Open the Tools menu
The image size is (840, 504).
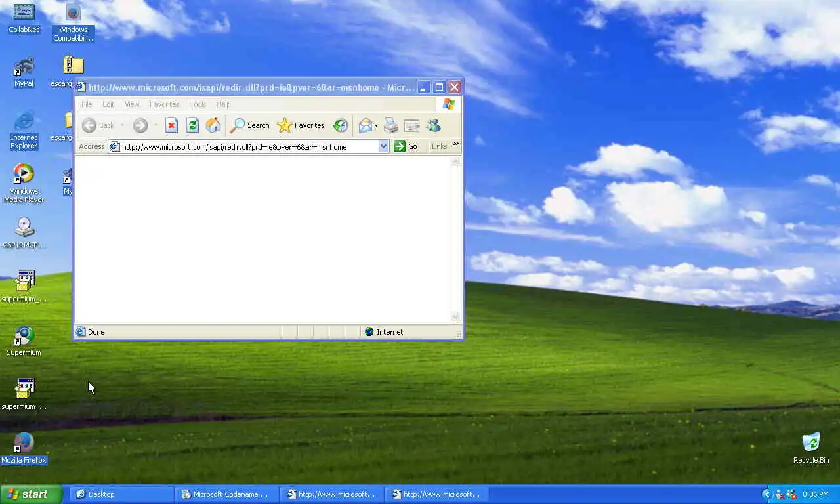pos(198,104)
